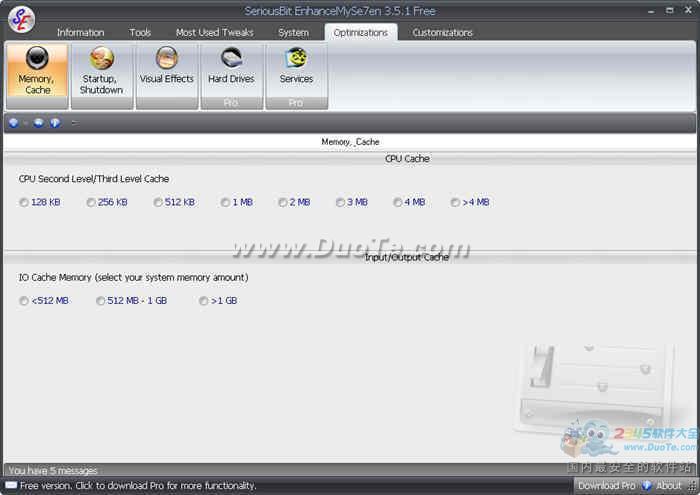Switch to the Customizations tab
The image size is (700, 495).
[x=442, y=33]
